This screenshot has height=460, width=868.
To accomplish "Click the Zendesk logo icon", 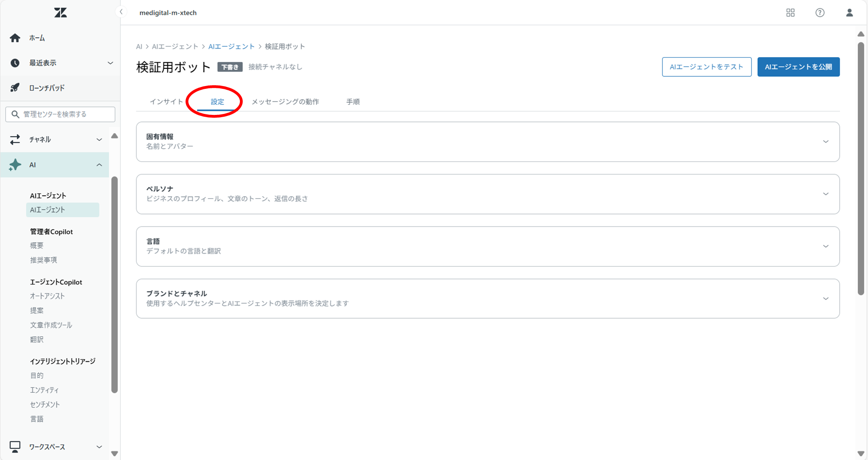I will [60, 13].
